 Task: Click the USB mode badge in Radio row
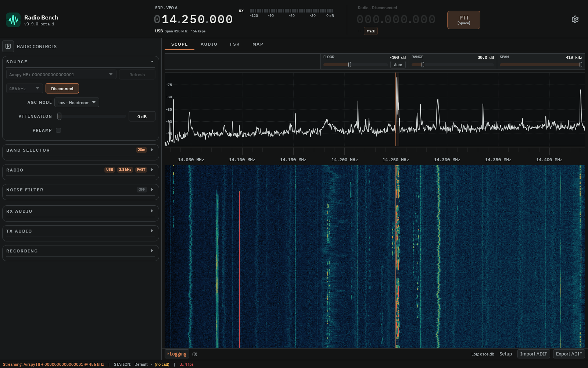pos(110,170)
